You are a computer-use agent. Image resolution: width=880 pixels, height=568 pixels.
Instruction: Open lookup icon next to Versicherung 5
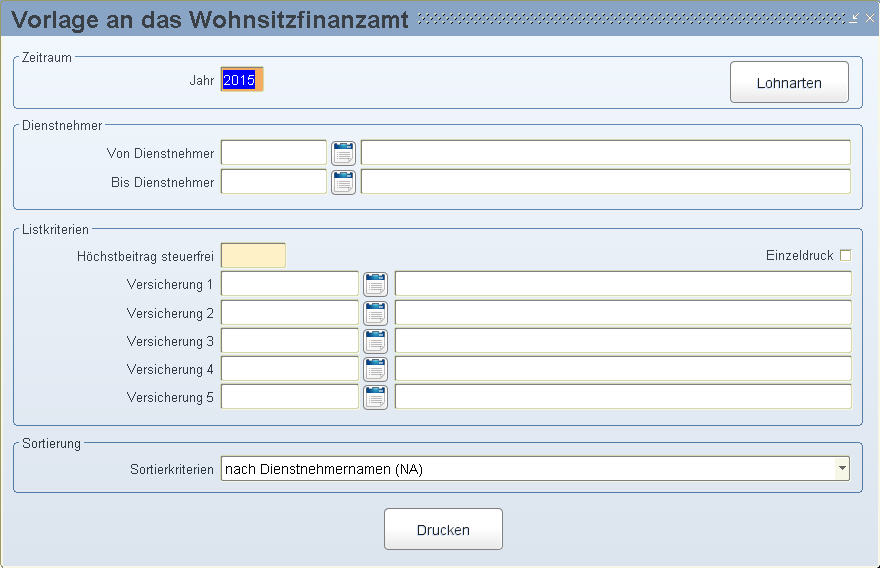pyautogui.click(x=375, y=397)
